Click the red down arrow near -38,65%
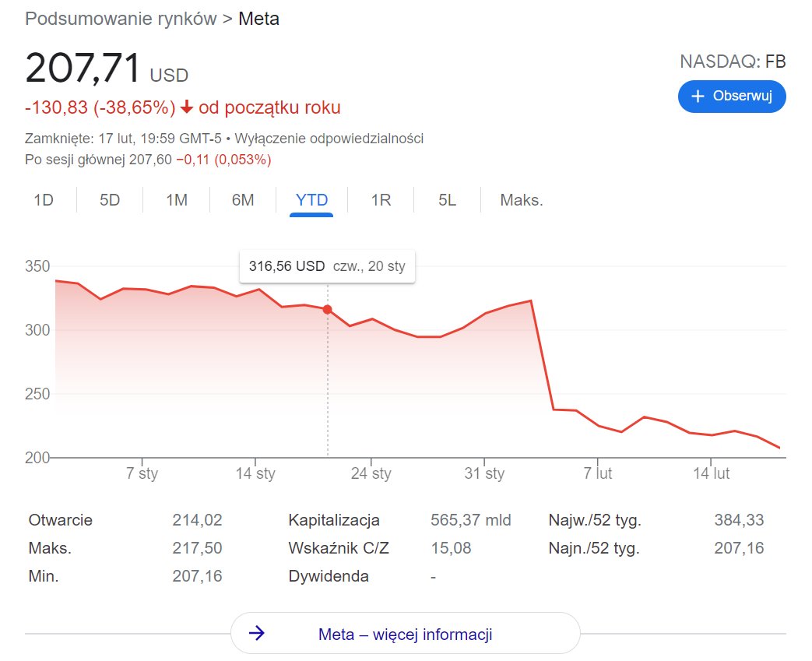 [187, 107]
